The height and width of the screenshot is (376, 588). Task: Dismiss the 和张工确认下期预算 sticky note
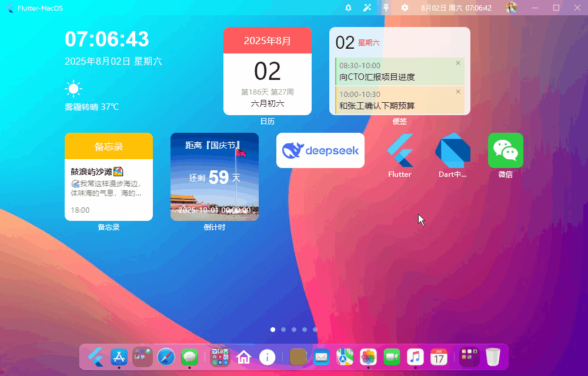coord(457,92)
